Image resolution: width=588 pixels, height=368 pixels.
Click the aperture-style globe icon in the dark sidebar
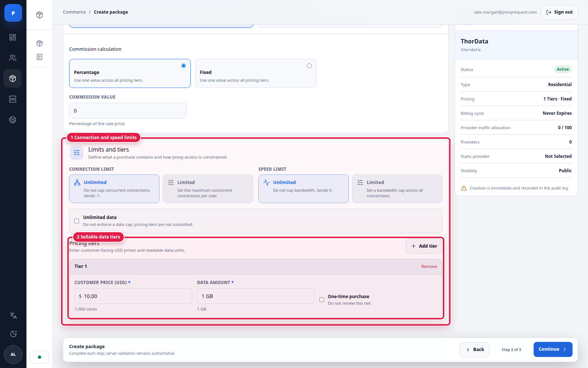click(13, 120)
